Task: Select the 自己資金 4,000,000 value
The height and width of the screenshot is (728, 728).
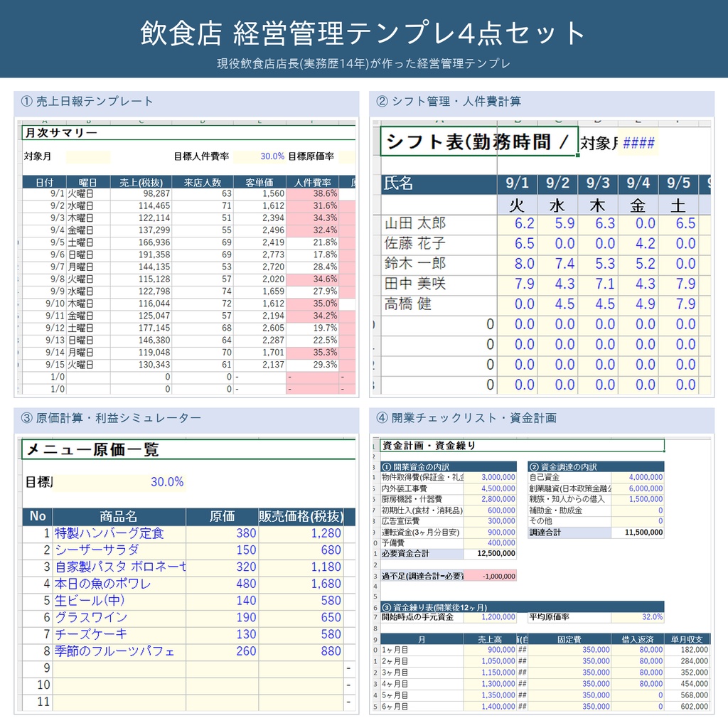Action: pyautogui.click(x=638, y=477)
